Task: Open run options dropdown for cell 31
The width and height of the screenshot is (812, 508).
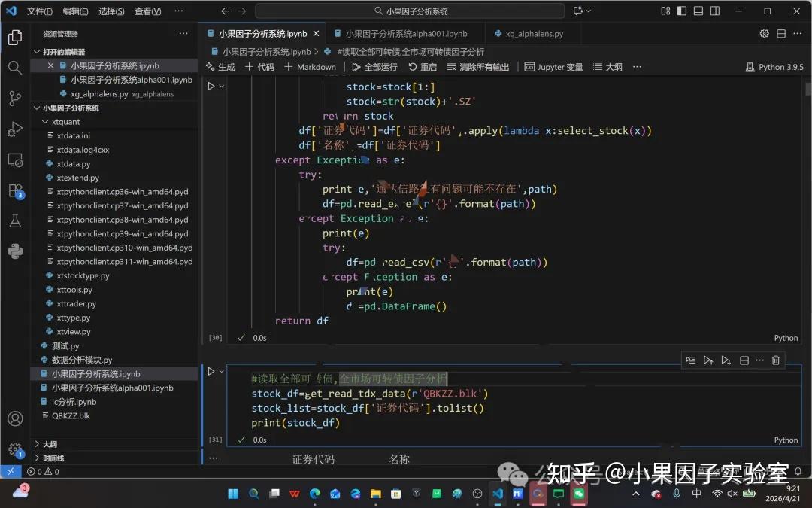Action: [222, 371]
